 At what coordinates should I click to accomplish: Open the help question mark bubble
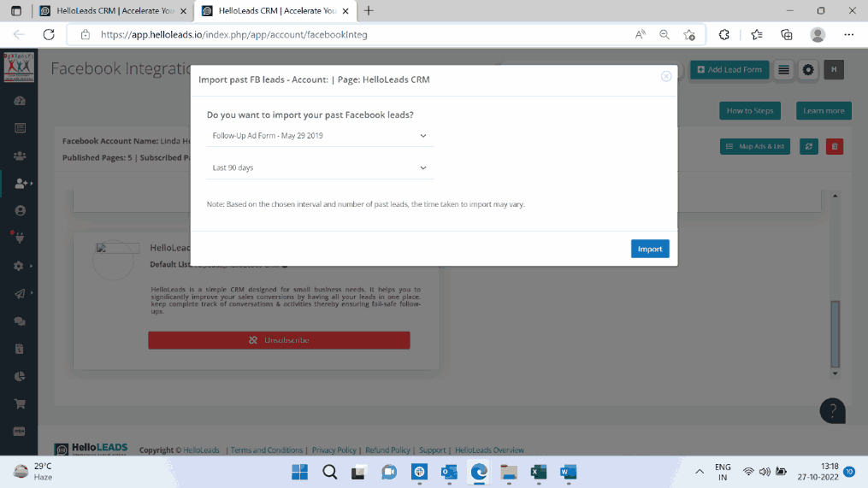833,410
